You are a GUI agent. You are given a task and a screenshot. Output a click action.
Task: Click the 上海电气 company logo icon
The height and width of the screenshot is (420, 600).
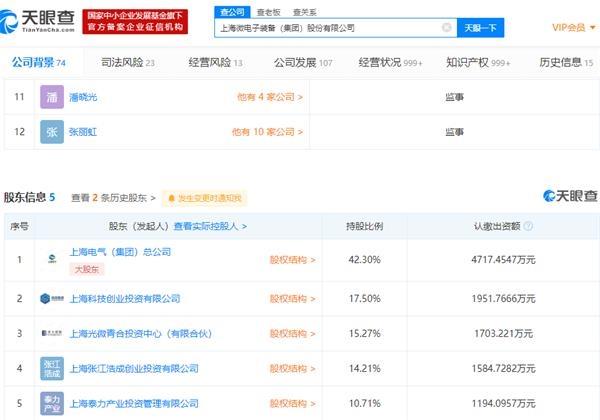[x=52, y=259]
